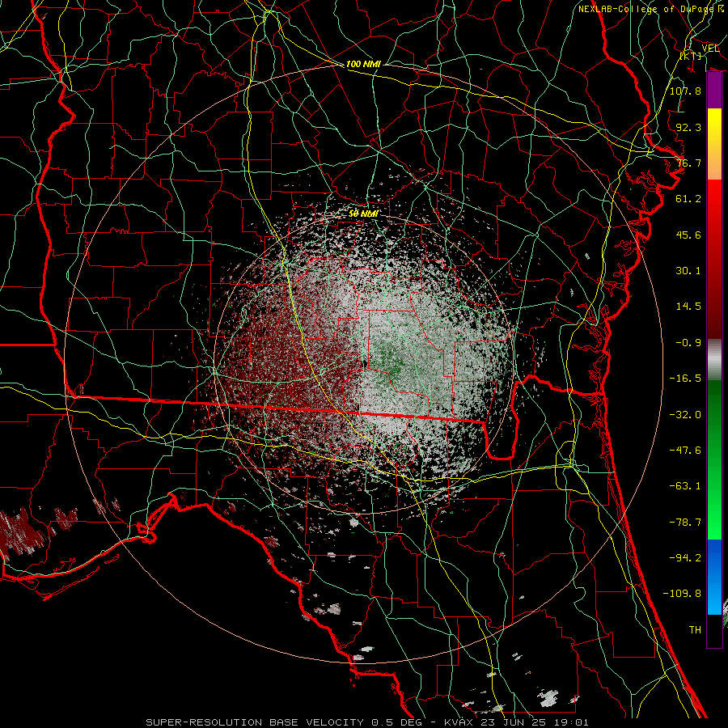Click the -47.6 velocity scale value
This screenshot has height=728, width=728.
(685, 451)
